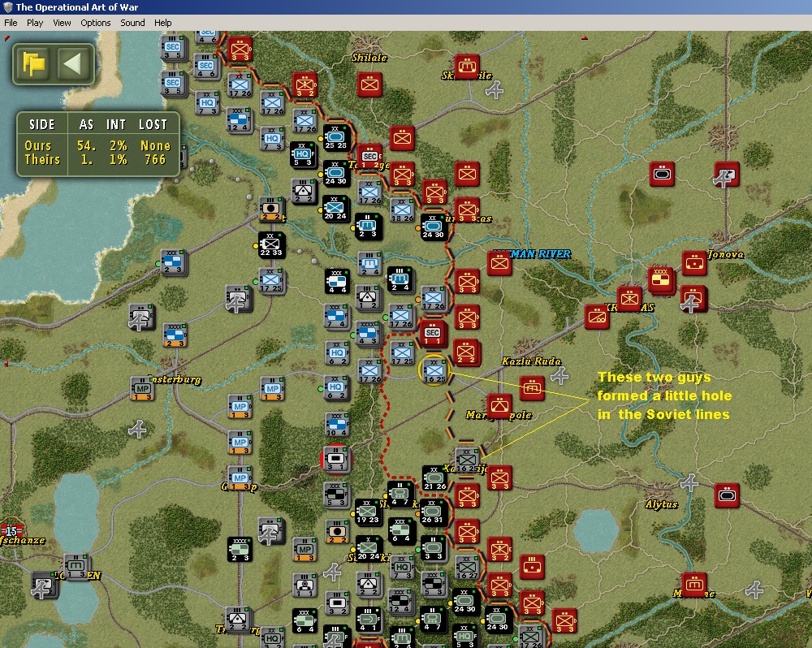
Task: Click the yellow flags button
Action: tap(33, 63)
